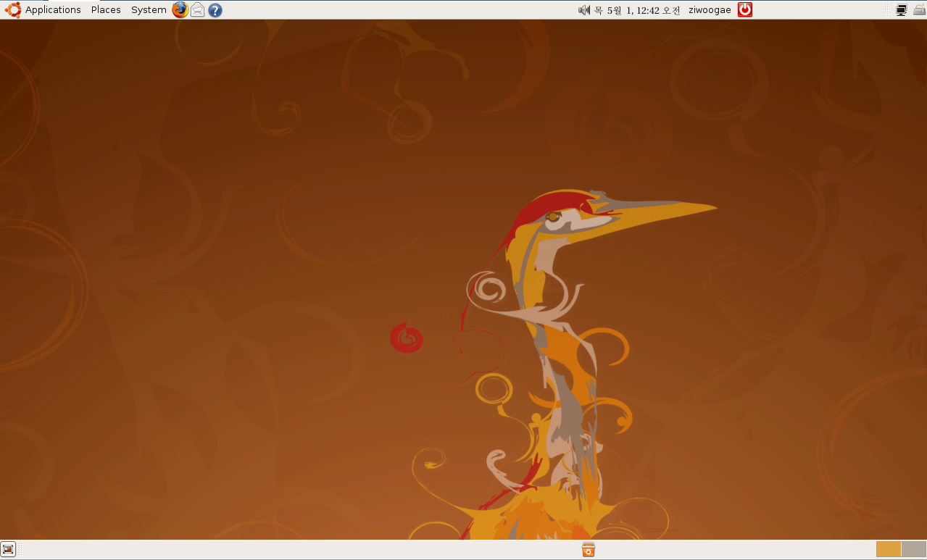Click the red power quit button
927x560 pixels.
[x=745, y=9]
